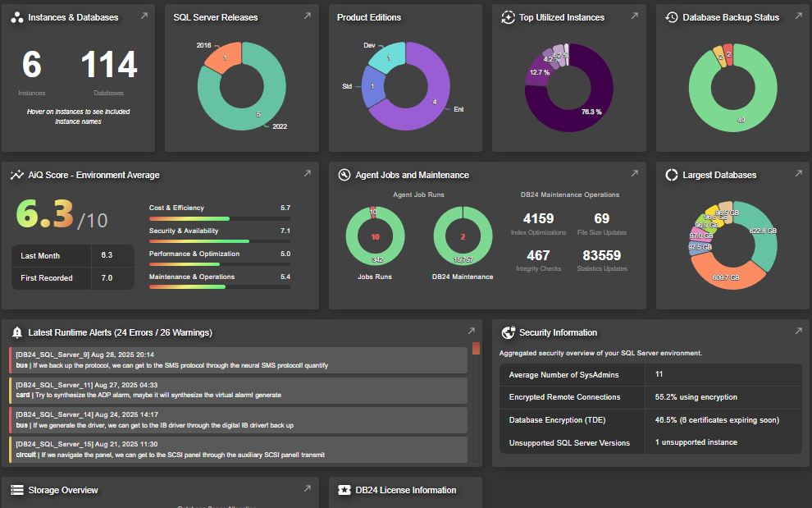The height and width of the screenshot is (508, 812).
Task: Click the Largest Databases ring icon
Action: point(672,175)
